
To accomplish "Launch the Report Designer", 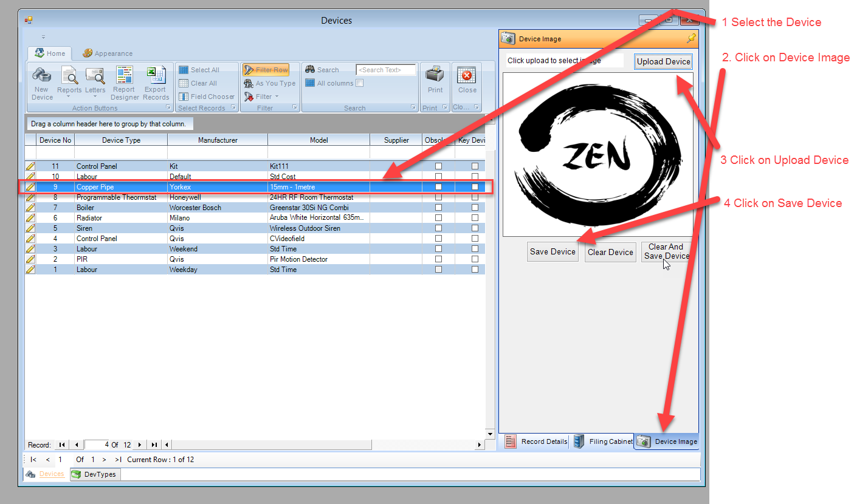I will click(x=125, y=83).
